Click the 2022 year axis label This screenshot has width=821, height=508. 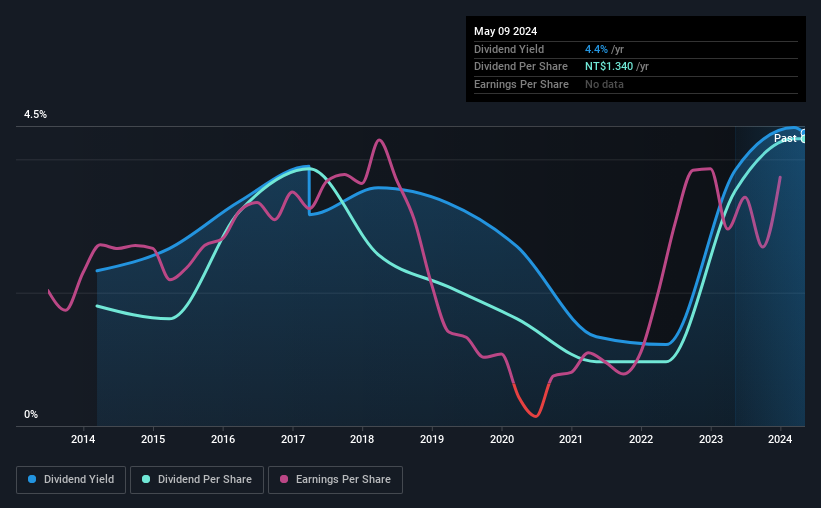(x=641, y=439)
